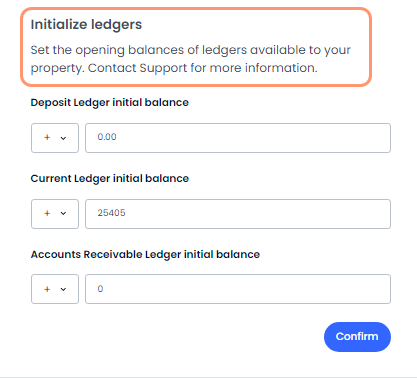Click the plus sign icon for Deposit Ledger

coord(47,137)
